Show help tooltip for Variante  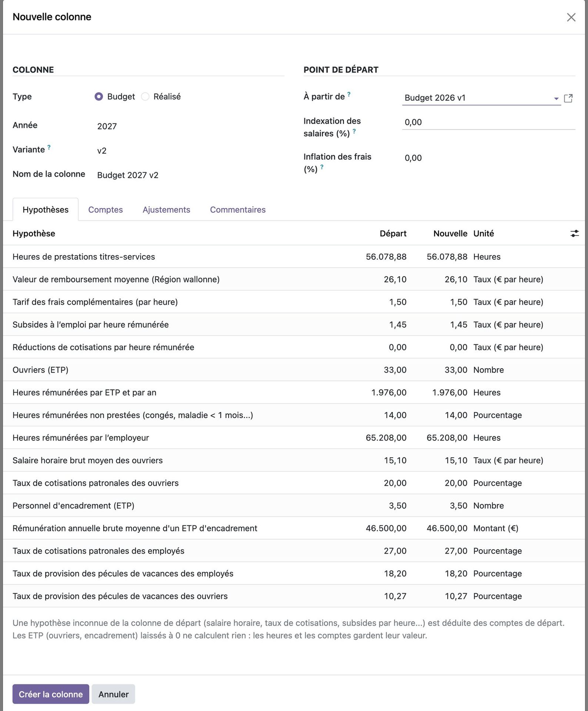click(x=49, y=147)
